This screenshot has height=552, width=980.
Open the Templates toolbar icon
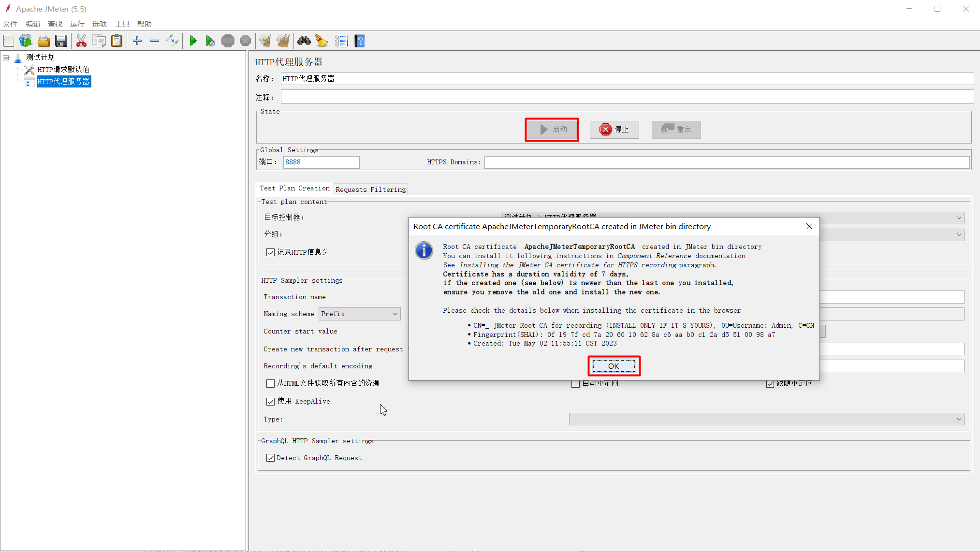tap(26, 41)
